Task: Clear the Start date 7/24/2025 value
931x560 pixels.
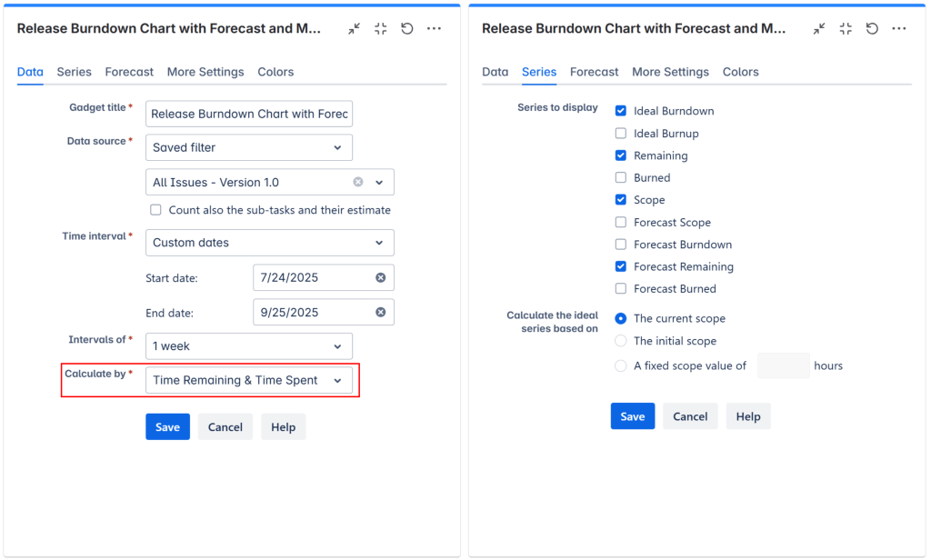Action: coord(381,277)
